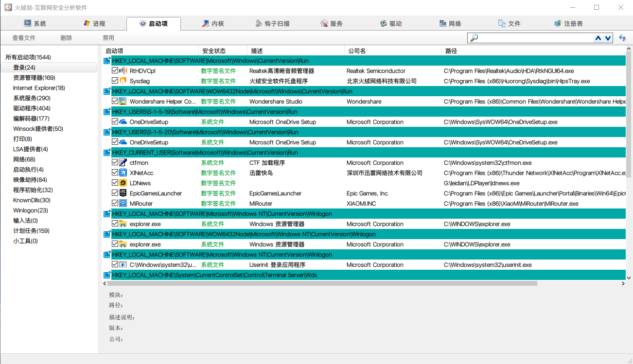Viewport: 633px width, 364px height.
Task: Switch to the 系统 tab
Action: pos(35,23)
